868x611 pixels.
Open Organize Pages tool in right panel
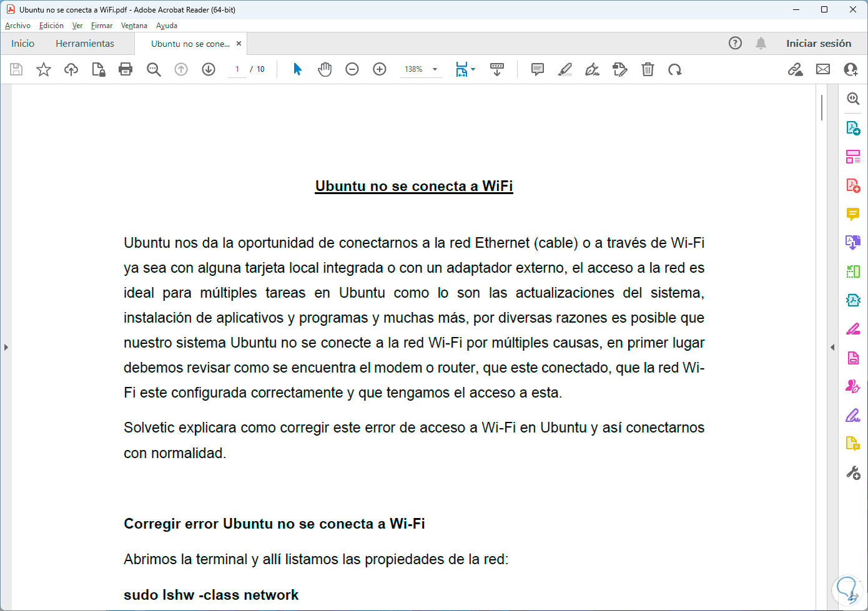pyautogui.click(x=853, y=157)
